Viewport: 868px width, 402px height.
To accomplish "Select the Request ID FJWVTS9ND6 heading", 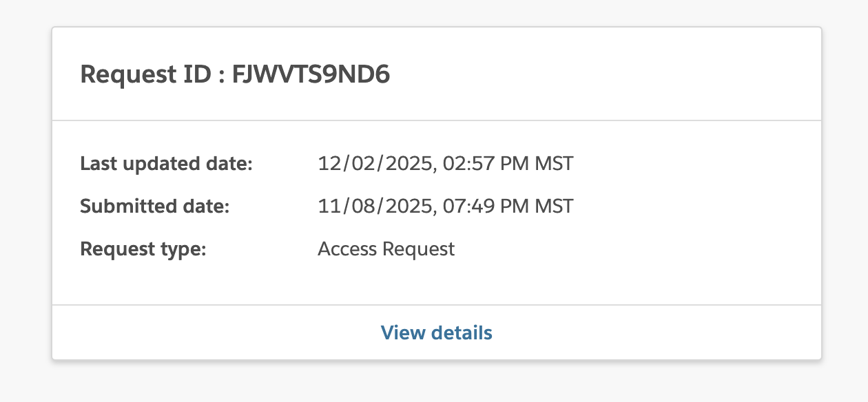I will [x=234, y=74].
